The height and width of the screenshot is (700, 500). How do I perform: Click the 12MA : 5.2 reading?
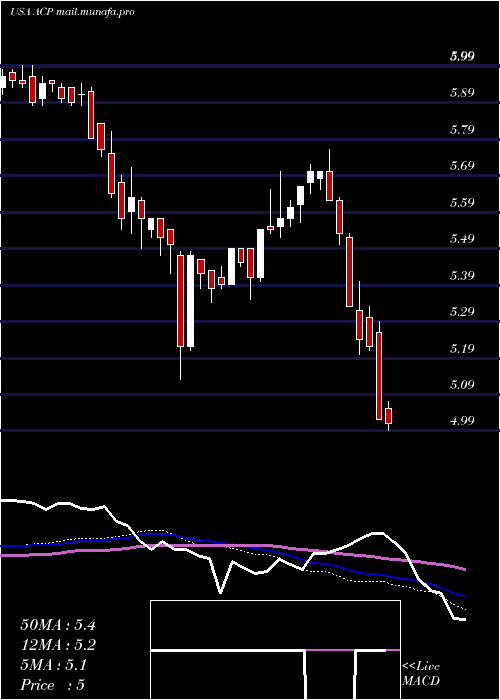(x=58, y=645)
